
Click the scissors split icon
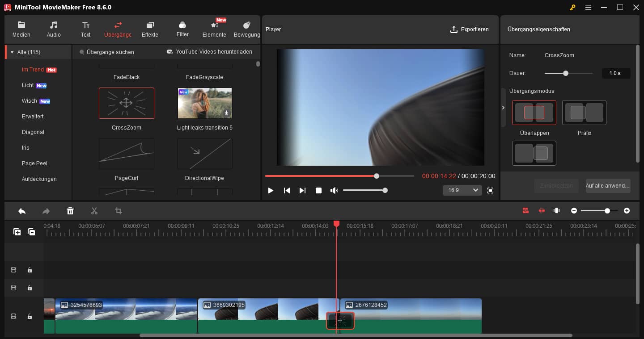pos(94,211)
